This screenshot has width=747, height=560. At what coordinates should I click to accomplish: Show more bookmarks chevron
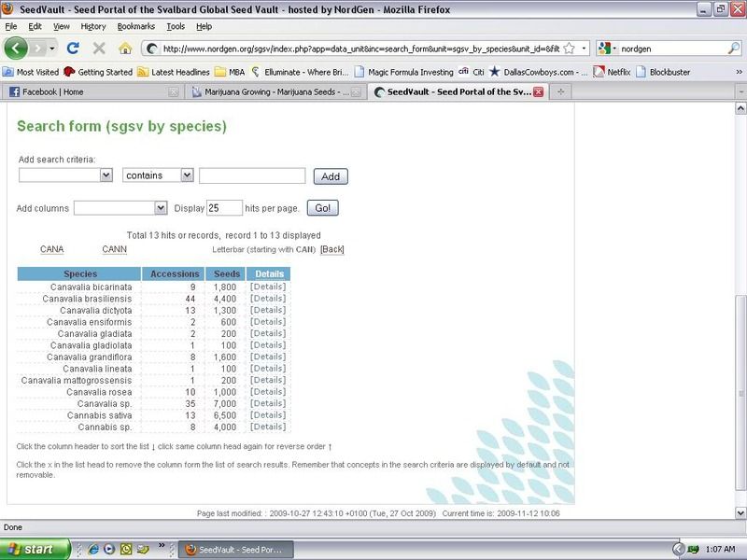[x=739, y=72]
